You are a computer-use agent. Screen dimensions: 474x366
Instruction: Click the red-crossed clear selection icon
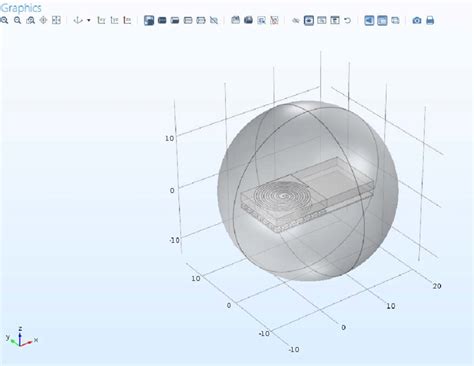click(x=274, y=20)
